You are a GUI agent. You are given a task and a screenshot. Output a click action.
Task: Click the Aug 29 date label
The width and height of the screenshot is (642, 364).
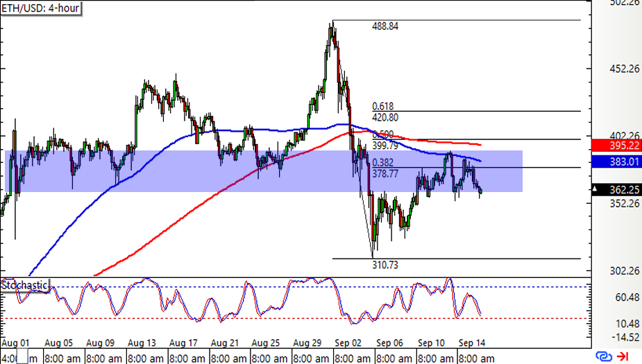point(307,343)
